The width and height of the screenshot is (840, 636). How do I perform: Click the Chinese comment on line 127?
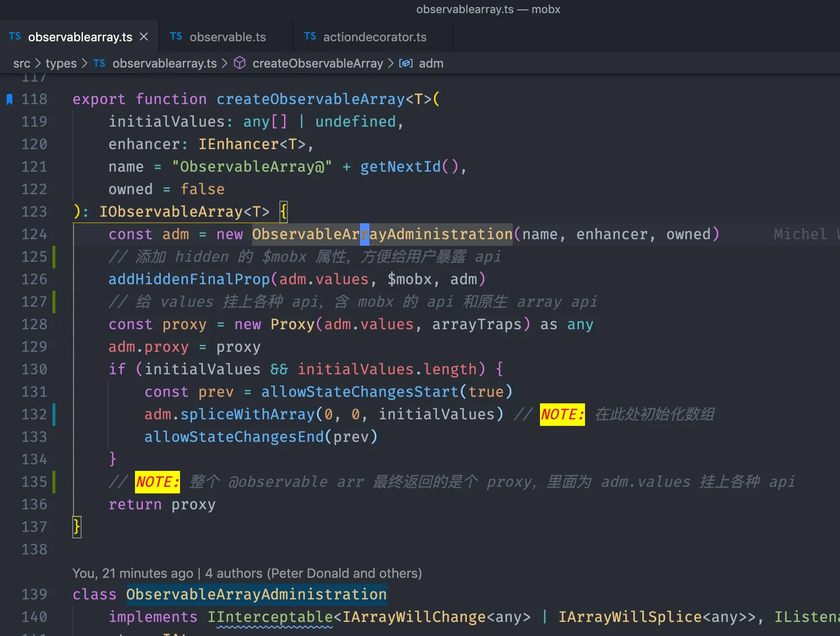click(353, 302)
